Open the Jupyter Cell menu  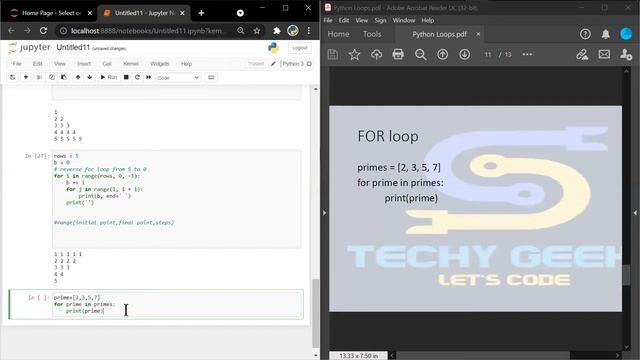pyautogui.click(x=107, y=64)
